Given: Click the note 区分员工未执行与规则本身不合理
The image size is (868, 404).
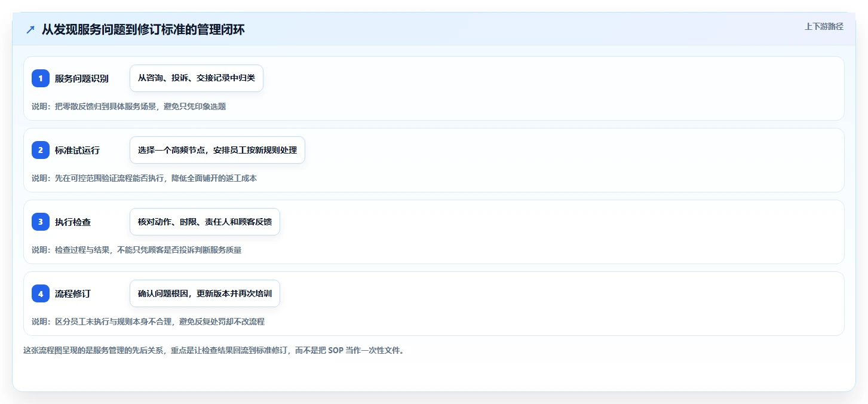Looking at the screenshot, I should click(x=148, y=322).
